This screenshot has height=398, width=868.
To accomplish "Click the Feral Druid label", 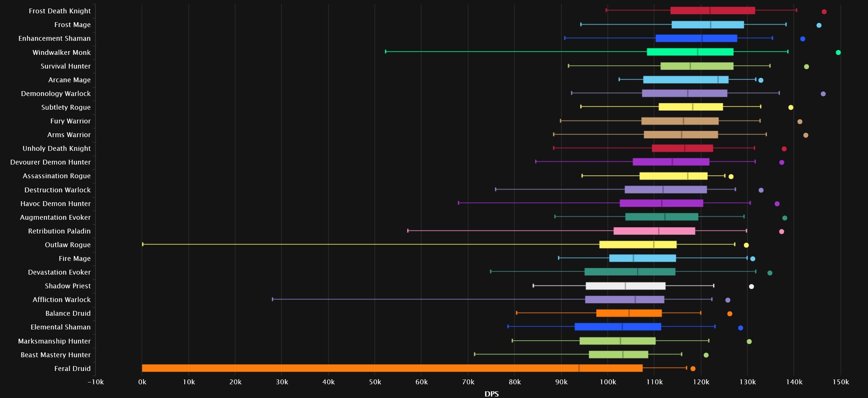I will coord(72,369).
